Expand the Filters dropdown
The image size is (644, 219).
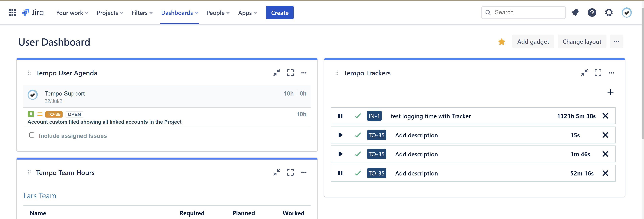click(142, 13)
